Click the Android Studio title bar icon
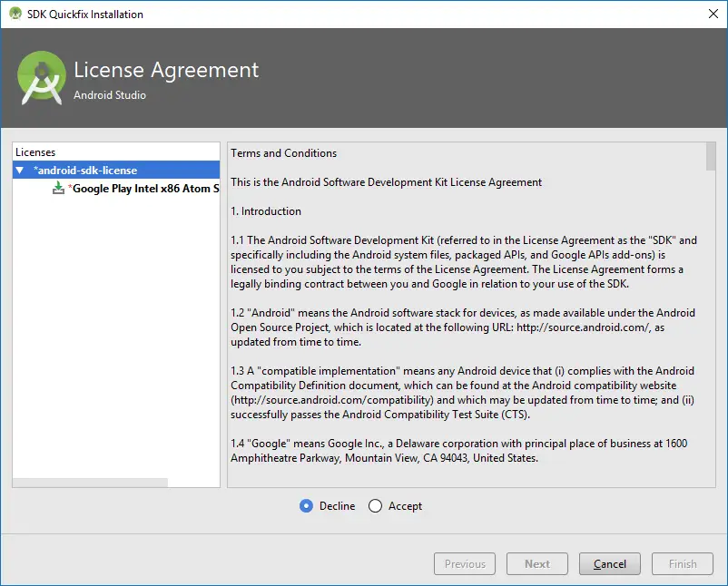Image resolution: width=728 pixels, height=586 pixels. pos(15,14)
